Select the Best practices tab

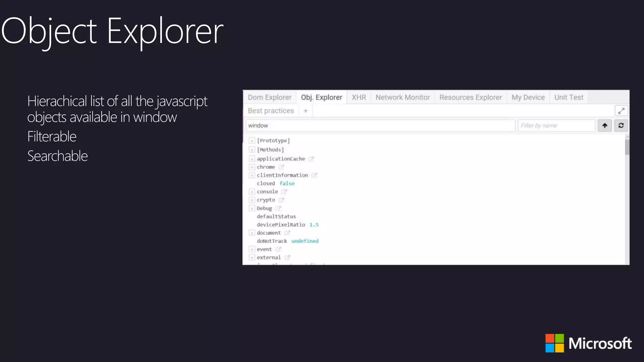point(271,111)
